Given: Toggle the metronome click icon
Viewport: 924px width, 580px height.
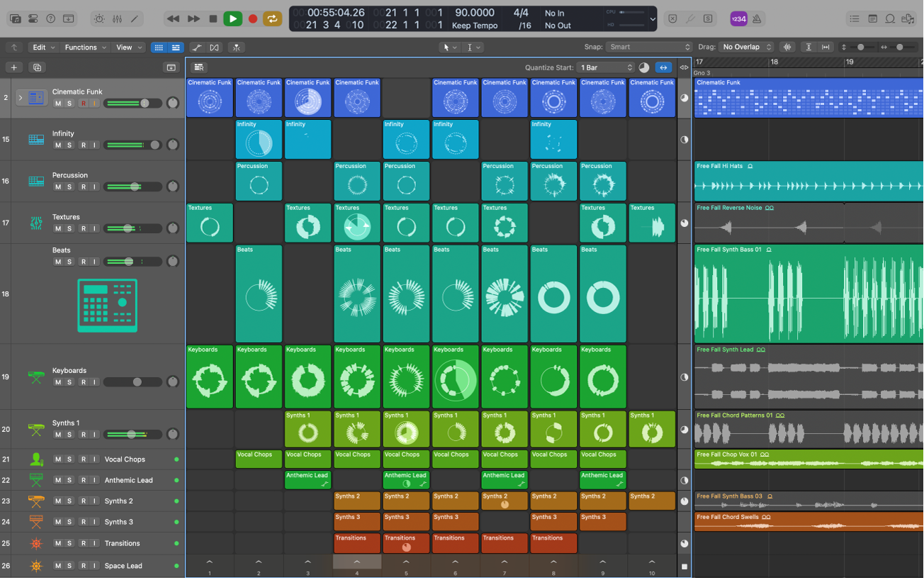Looking at the screenshot, I should 757,19.
